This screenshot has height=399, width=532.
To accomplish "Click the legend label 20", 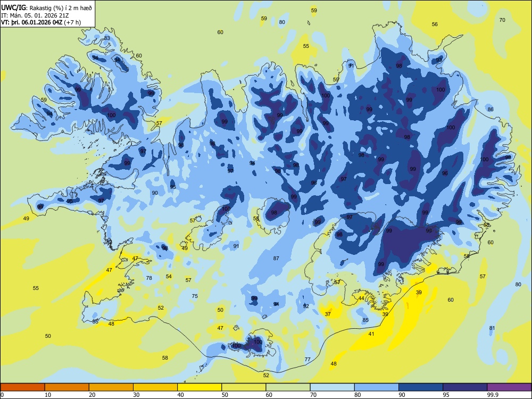I will (x=92, y=395).
